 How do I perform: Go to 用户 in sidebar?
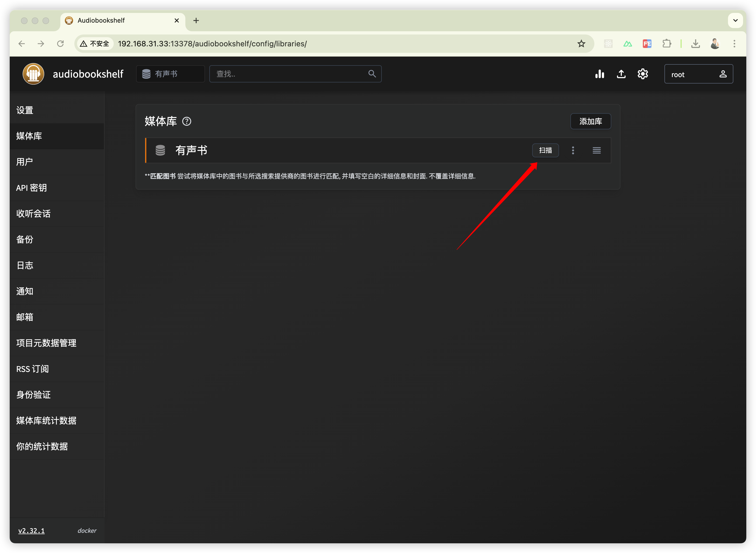click(x=25, y=162)
